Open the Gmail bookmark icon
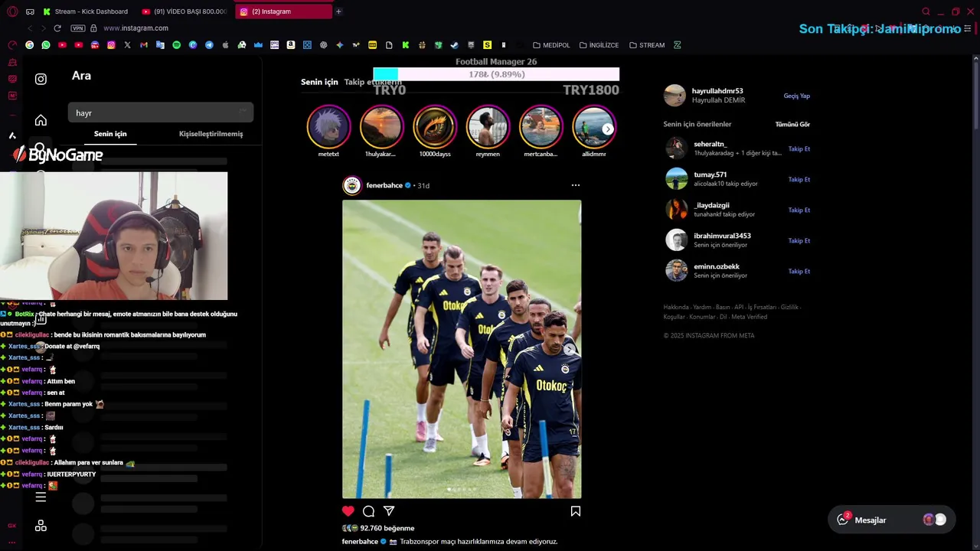 coord(143,45)
